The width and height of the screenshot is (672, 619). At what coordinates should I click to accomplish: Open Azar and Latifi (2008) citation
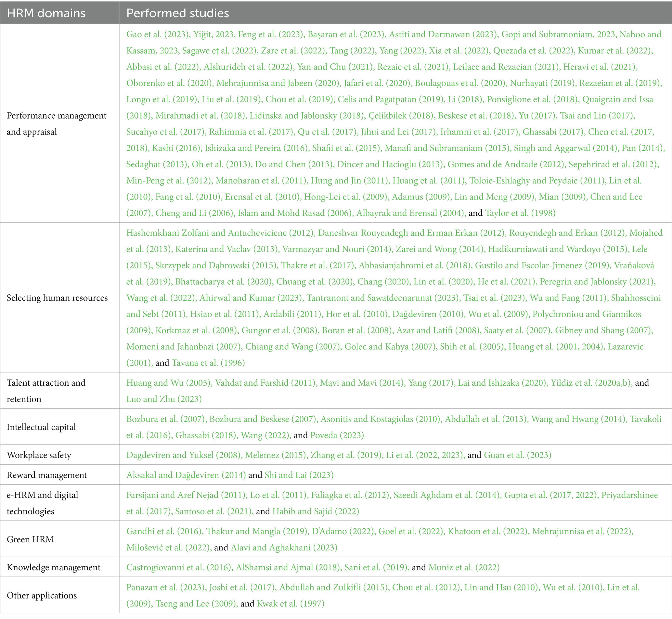pos(437,330)
